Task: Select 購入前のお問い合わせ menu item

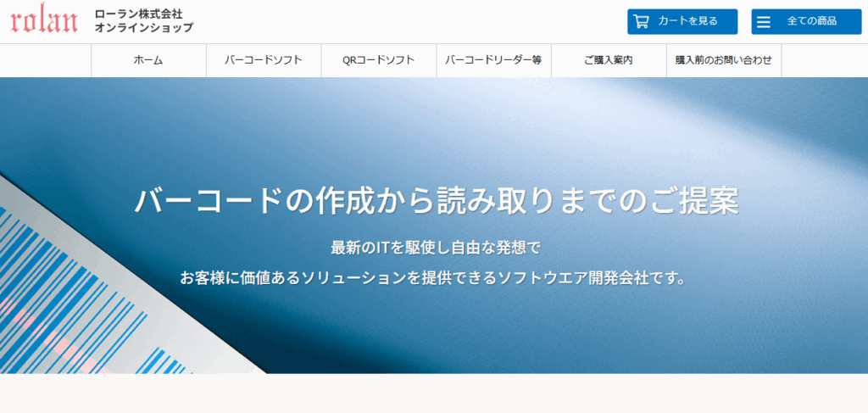Action: tap(724, 60)
